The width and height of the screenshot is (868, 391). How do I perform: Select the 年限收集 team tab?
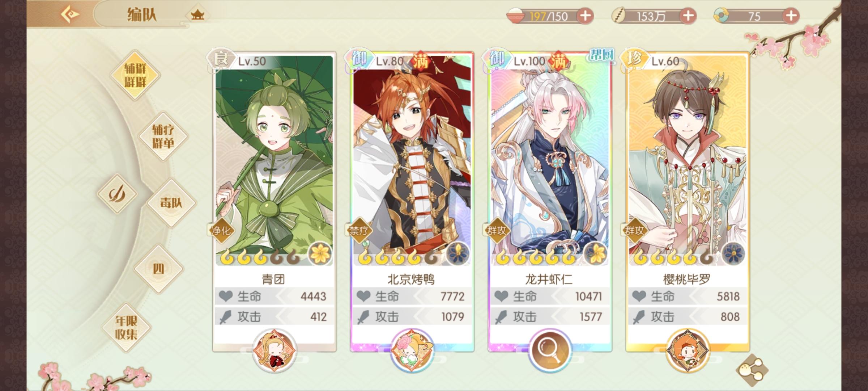126,328
